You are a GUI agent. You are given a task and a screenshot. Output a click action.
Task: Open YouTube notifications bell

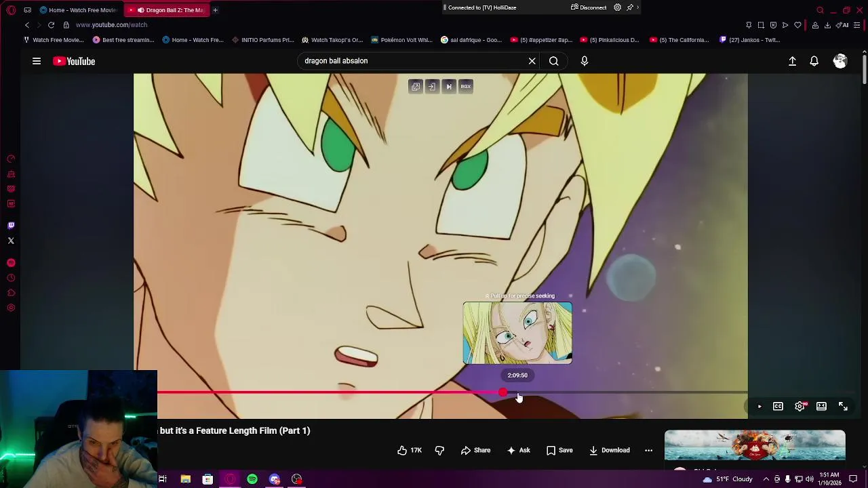tap(814, 61)
